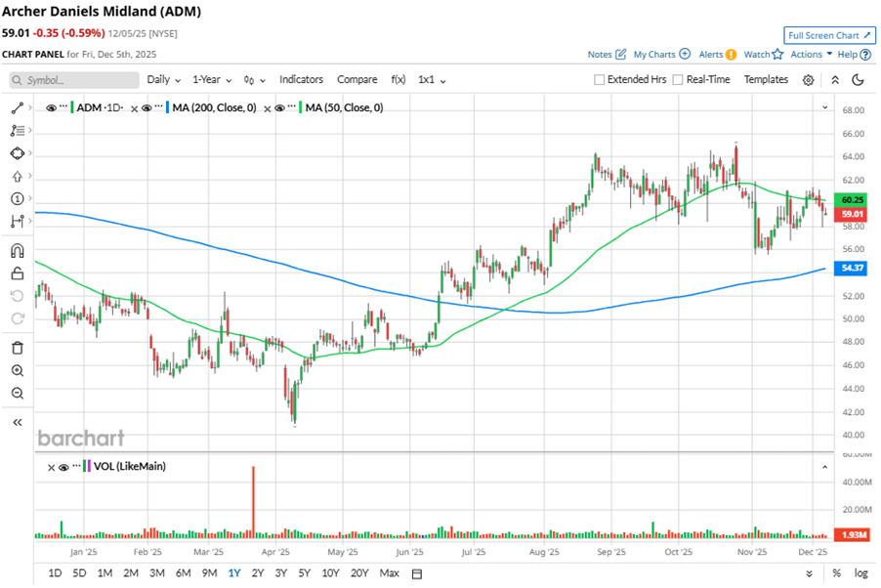Click the green MA 50 color swatch
The height and width of the screenshot is (588, 881).
click(x=301, y=107)
